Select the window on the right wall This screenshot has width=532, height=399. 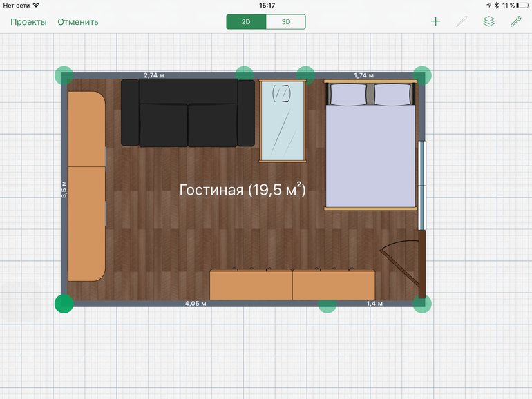click(x=422, y=184)
